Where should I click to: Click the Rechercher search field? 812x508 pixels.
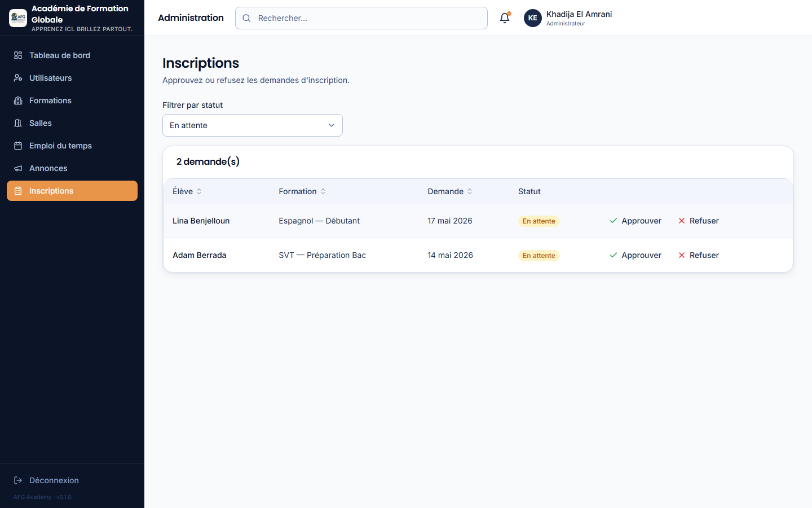click(x=361, y=18)
